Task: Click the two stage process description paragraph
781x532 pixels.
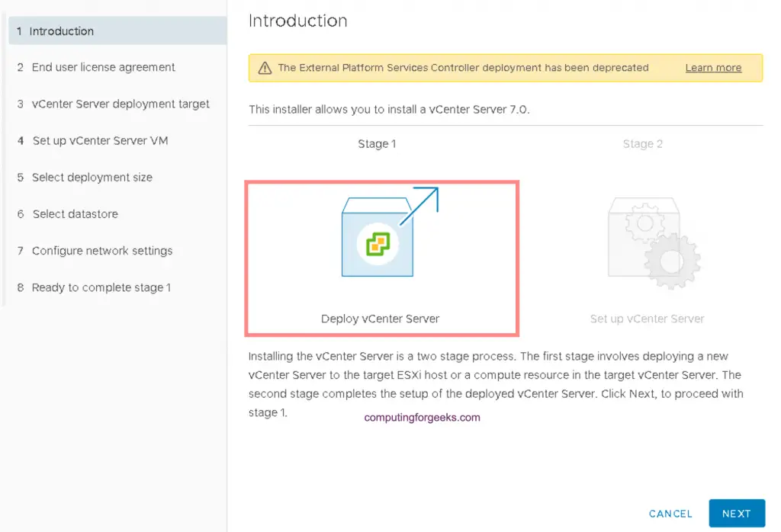Action: point(496,384)
